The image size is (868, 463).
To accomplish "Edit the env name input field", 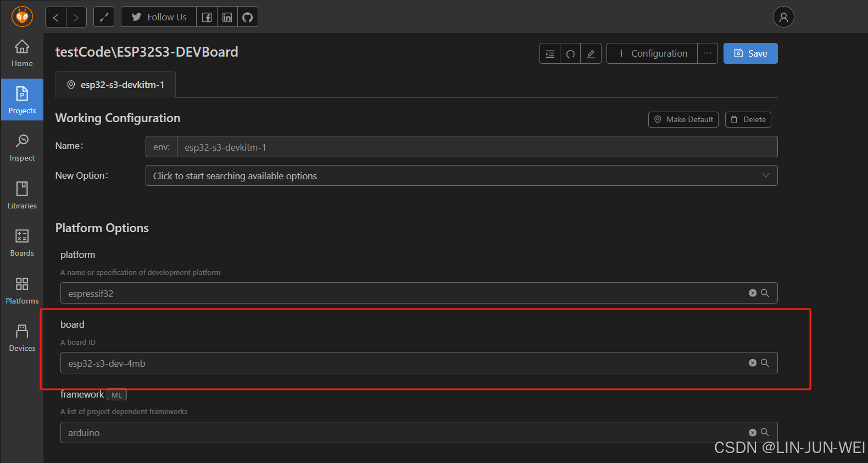I will (477, 147).
